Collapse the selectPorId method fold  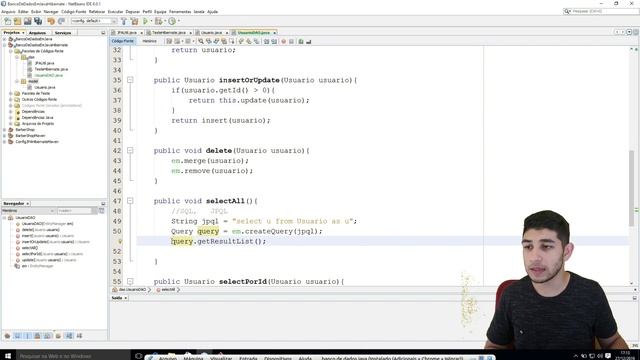tap(130, 281)
